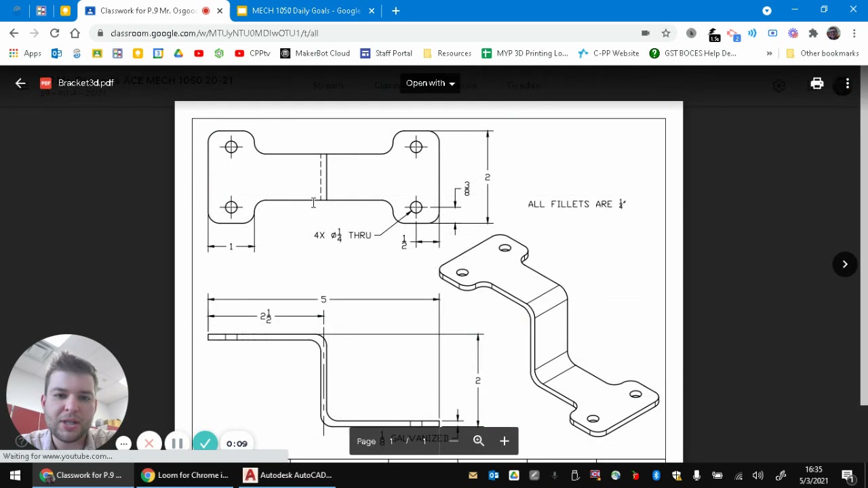The image size is (868, 488).
Task: Zoom out the PDF with minus button
Action: (x=454, y=441)
